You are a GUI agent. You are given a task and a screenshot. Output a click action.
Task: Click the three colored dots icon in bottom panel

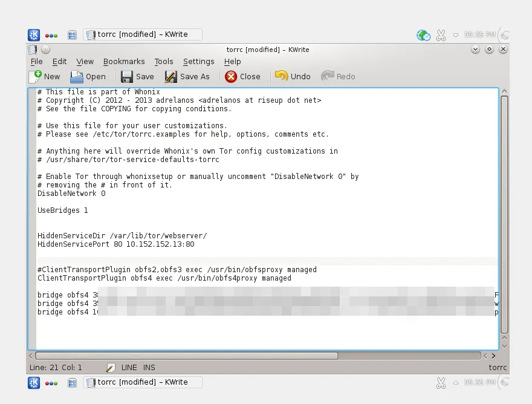tap(51, 383)
